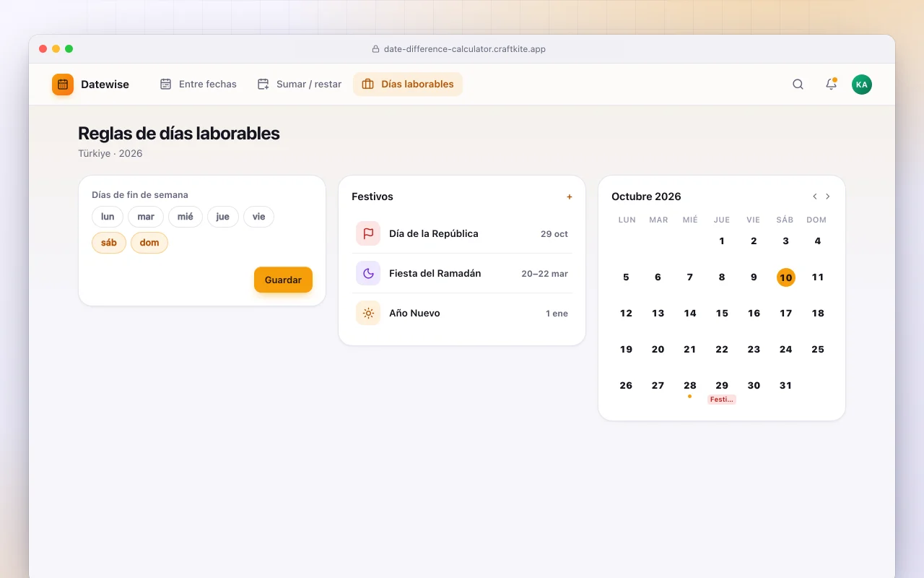Open notifications bell icon
This screenshot has width=924, height=578.
click(831, 85)
